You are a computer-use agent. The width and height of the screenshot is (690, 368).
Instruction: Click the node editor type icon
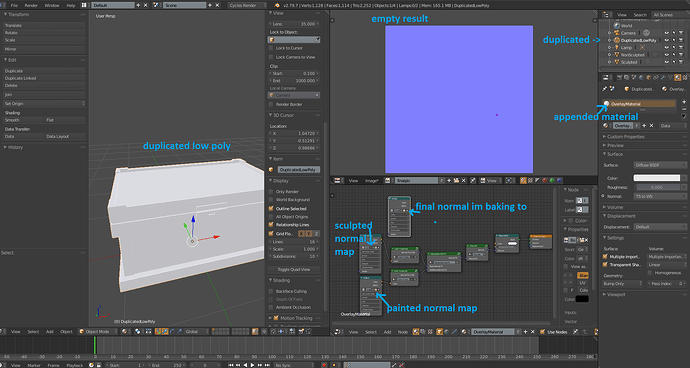(338, 332)
